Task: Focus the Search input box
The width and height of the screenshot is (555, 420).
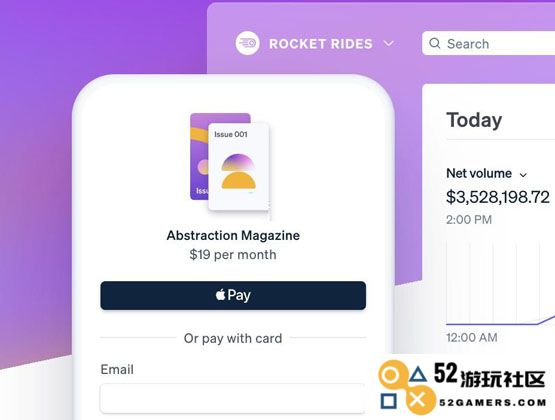Action: click(x=488, y=44)
